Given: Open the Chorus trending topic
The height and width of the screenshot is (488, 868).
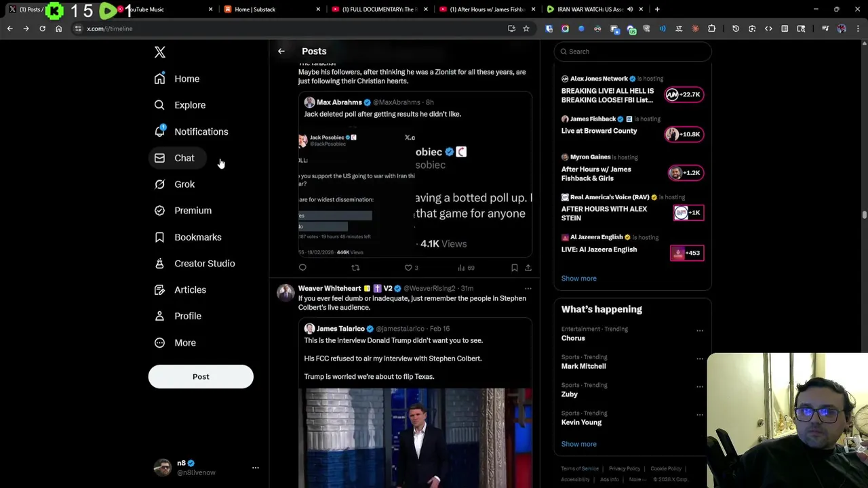Looking at the screenshot, I should point(573,338).
